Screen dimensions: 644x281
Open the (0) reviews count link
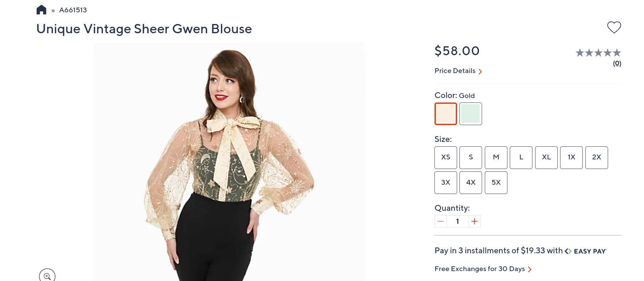pyautogui.click(x=617, y=63)
